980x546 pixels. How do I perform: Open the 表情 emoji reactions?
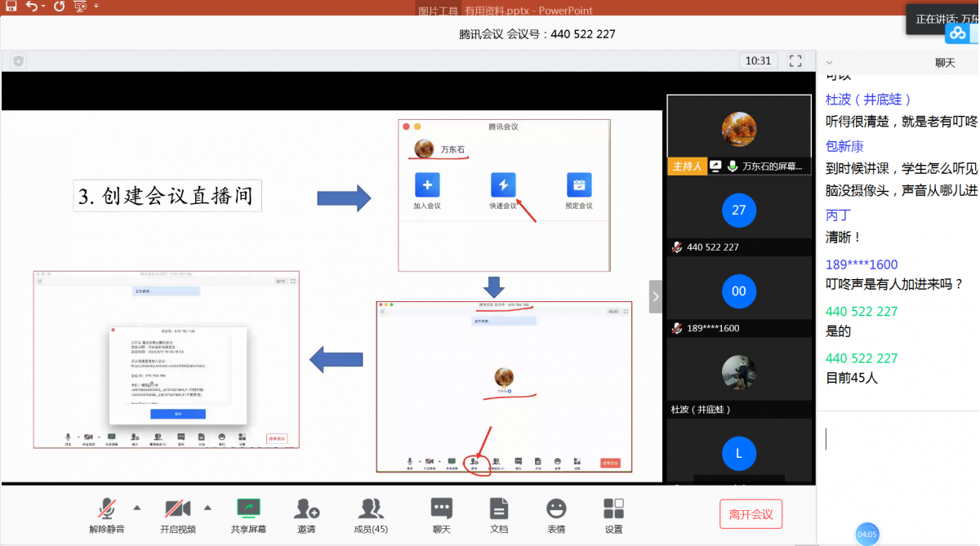[x=556, y=516]
